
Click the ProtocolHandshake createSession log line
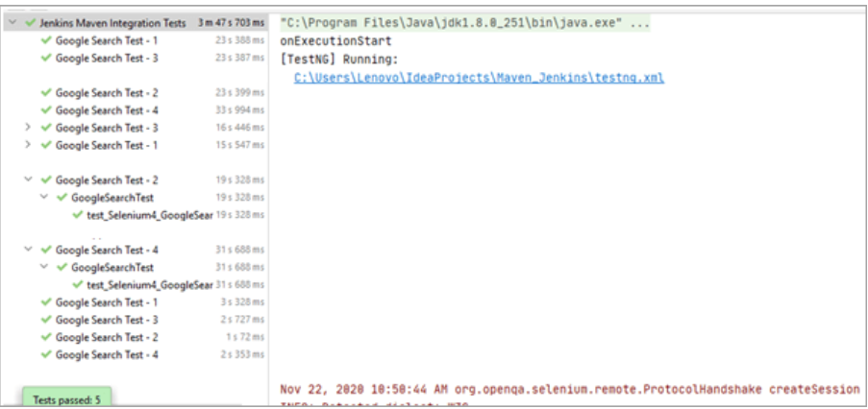569,389
